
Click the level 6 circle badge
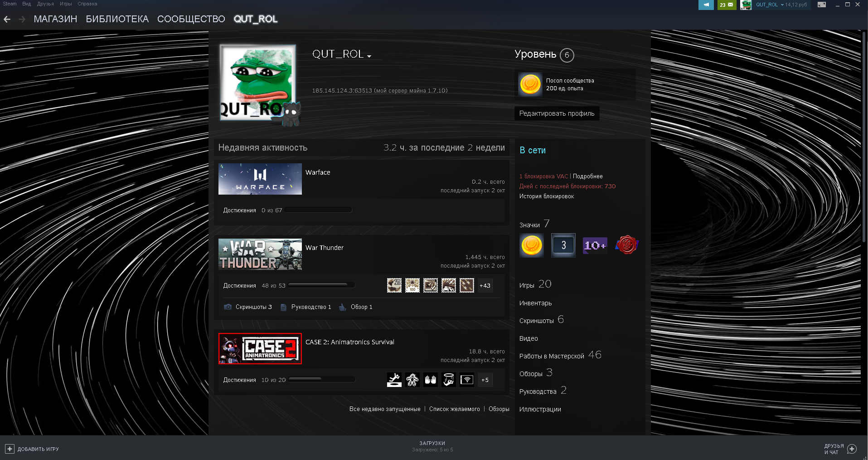pos(567,55)
